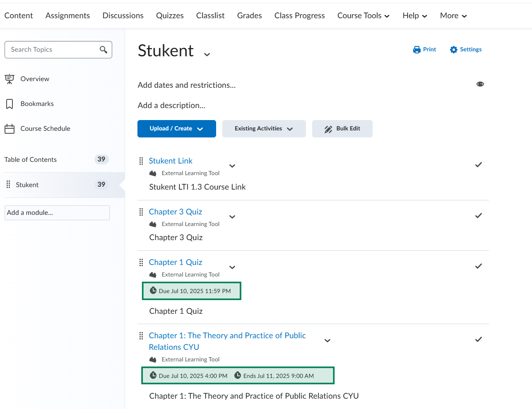Toggle module visibility eye icon
This screenshot has width=532, height=409.
(480, 84)
